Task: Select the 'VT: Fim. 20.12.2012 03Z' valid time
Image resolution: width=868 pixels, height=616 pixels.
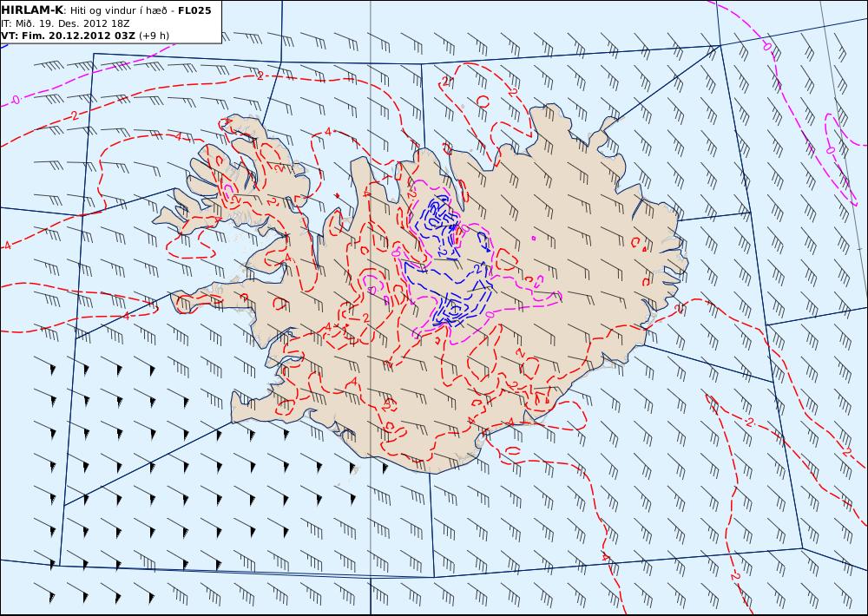Action: 68,36
